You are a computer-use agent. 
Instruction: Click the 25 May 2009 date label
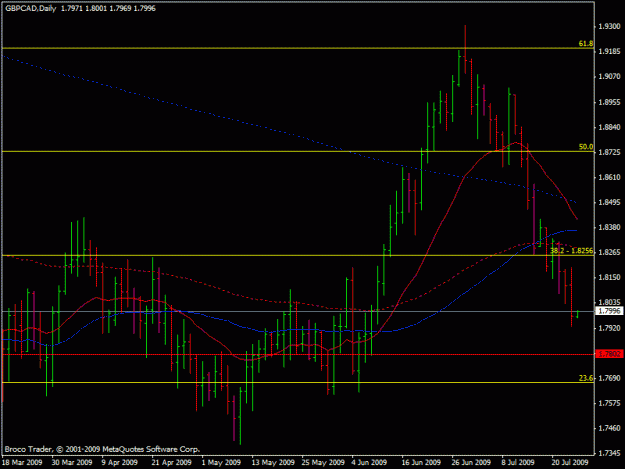click(323, 462)
